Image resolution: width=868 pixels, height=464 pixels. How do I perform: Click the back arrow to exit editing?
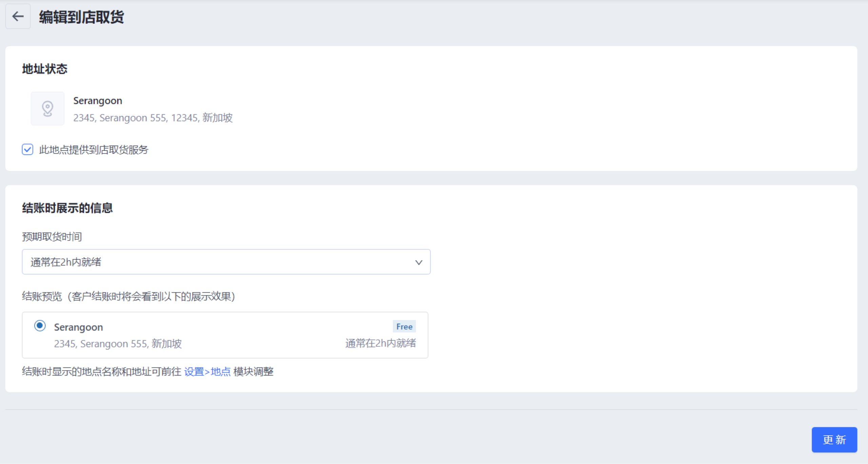pos(18,17)
